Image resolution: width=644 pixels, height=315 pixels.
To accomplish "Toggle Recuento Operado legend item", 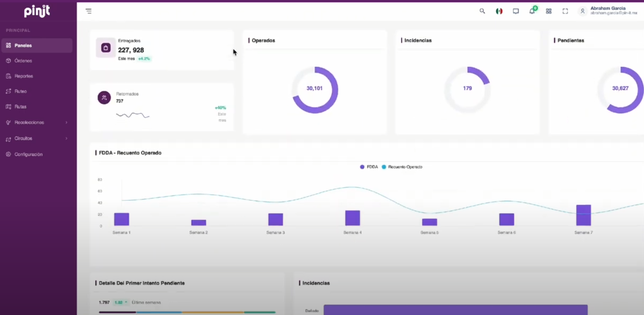I will (x=402, y=167).
